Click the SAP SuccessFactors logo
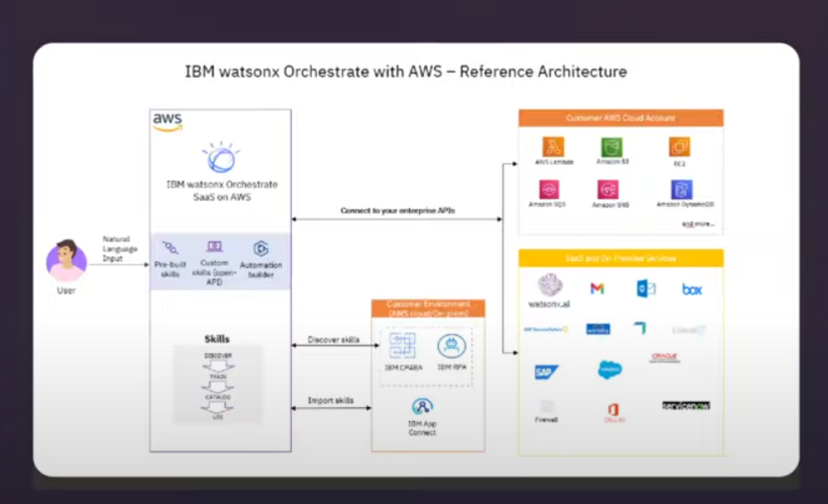Screen dimensions: 828x504 point(545,329)
